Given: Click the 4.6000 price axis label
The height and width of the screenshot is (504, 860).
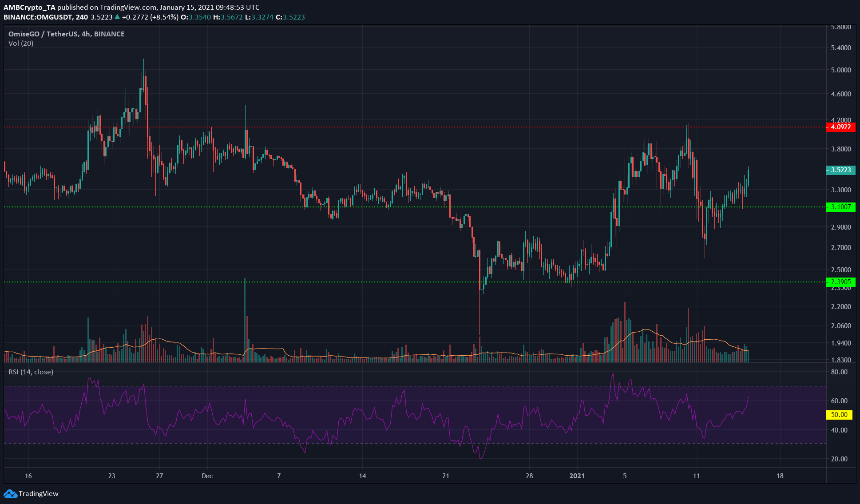Looking at the screenshot, I should coord(841,94).
